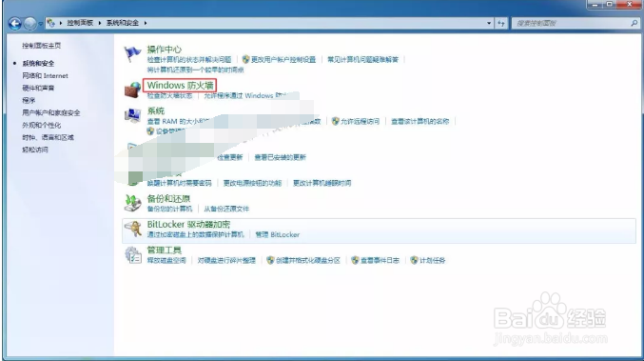Click 备份您的计算机 link
The image size is (644, 361).
tap(169, 209)
